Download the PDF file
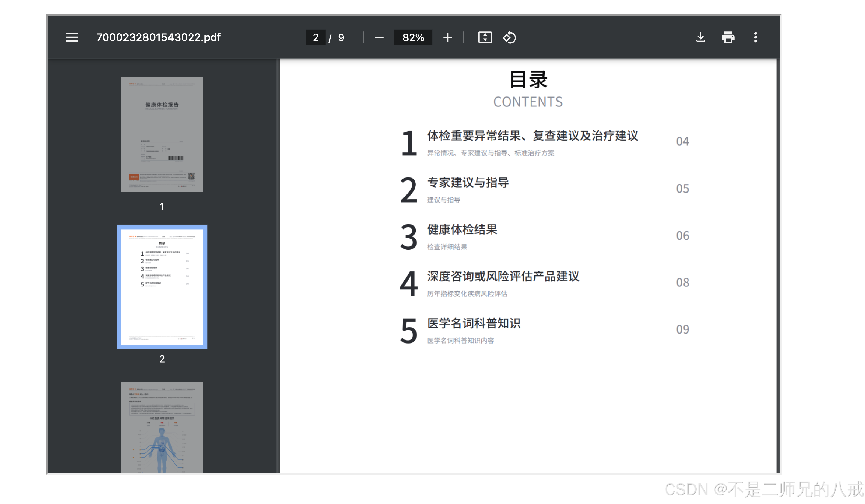The image size is (865, 504). pos(700,37)
